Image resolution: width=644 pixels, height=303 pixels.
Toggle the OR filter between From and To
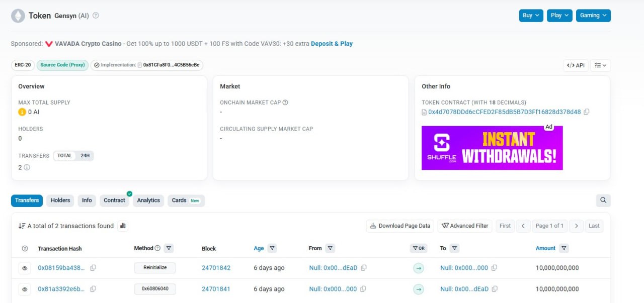[x=418, y=248]
